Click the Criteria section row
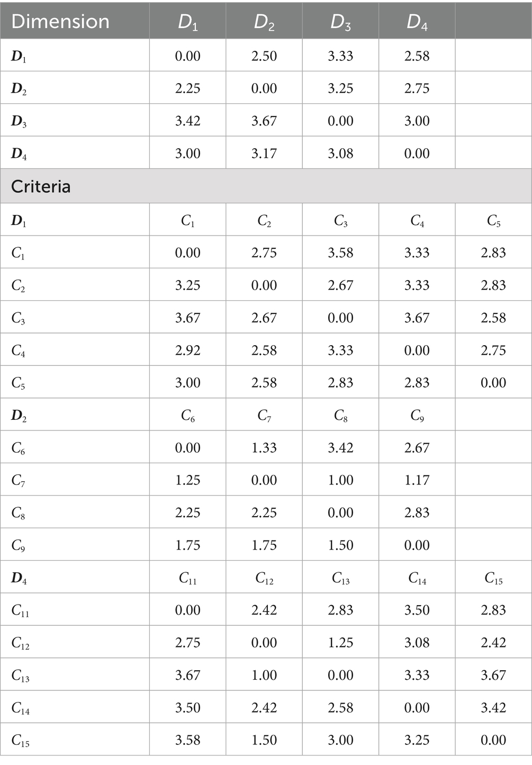Screen dimensions: 532x765 pos(266,186)
